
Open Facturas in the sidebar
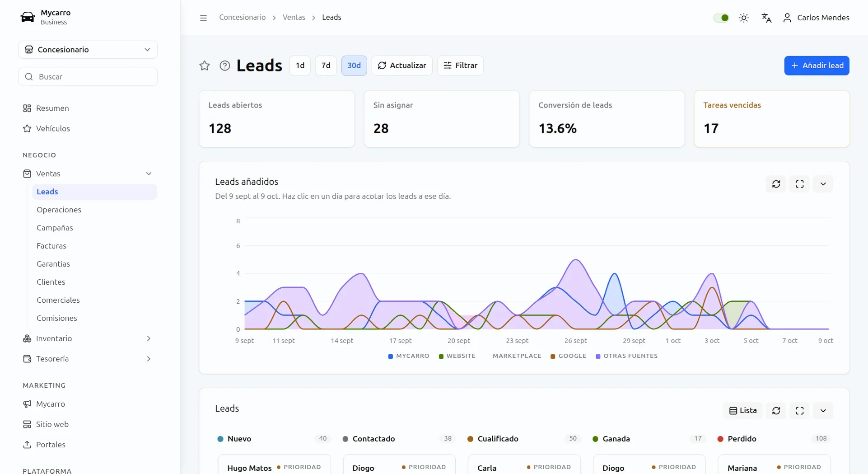click(x=95, y=246)
